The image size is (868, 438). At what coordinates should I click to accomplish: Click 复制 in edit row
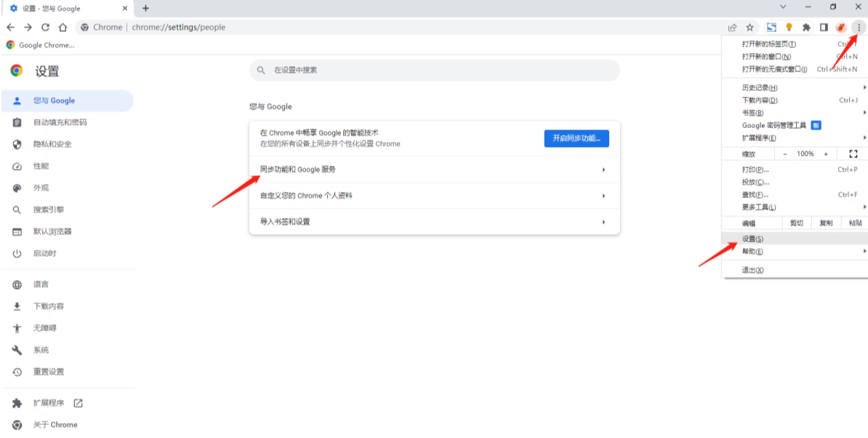pyautogui.click(x=825, y=223)
